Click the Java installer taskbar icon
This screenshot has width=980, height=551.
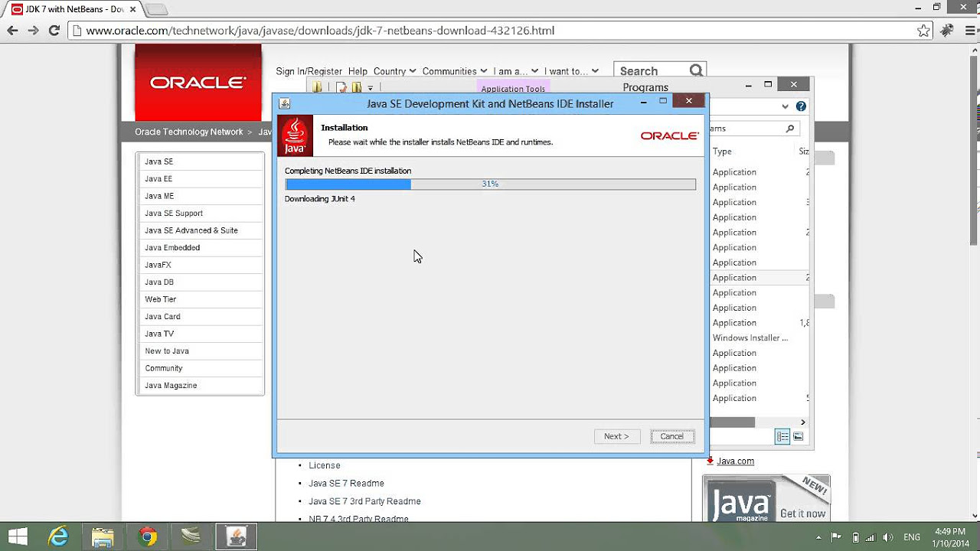pos(236,536)
